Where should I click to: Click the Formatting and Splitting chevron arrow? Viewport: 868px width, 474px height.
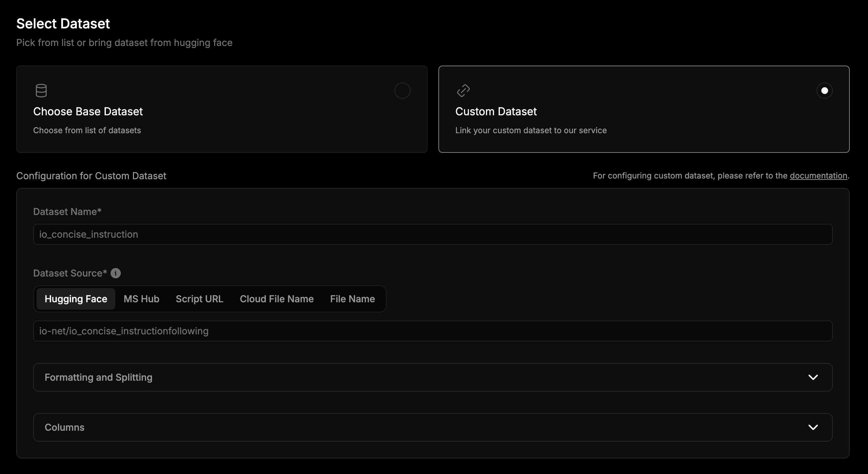[x=813, y=377]
